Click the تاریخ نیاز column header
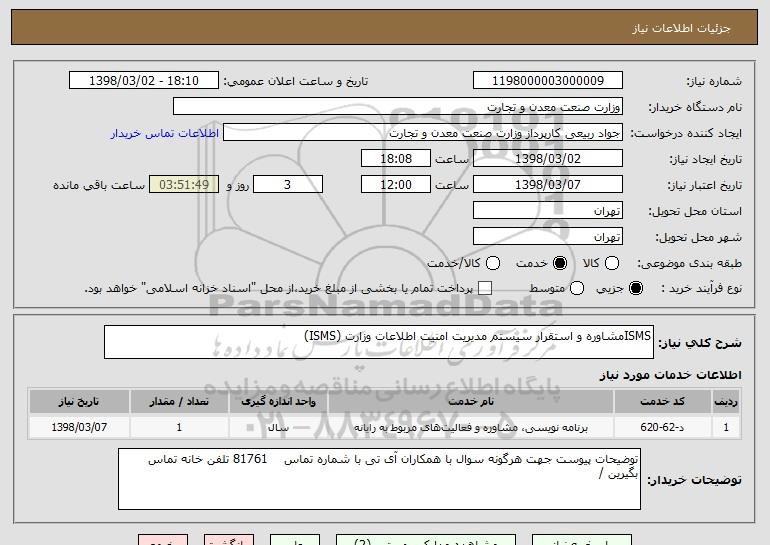Screen dimensions: 770x545 (x=79, y=402)
